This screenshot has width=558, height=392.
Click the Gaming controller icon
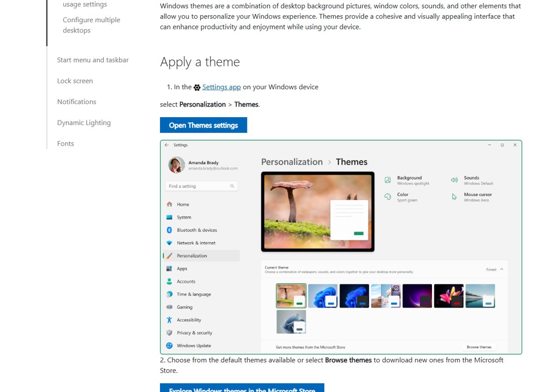pyautogui.click(x=169, y=307)
